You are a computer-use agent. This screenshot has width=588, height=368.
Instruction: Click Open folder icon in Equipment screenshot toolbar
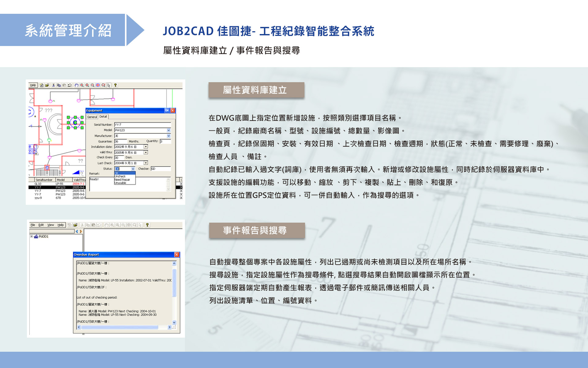[47, 85]
